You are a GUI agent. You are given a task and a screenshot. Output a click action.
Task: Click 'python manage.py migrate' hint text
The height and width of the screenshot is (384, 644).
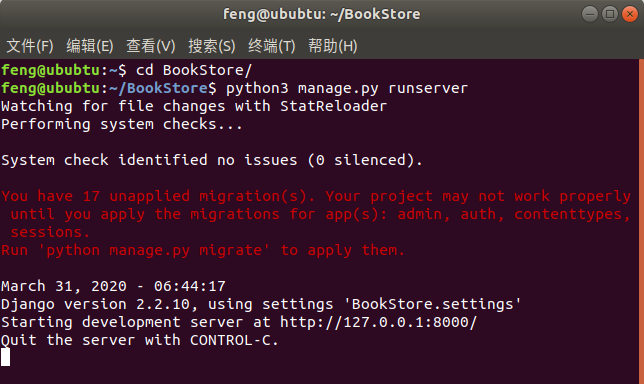click(x=154, y=250)
